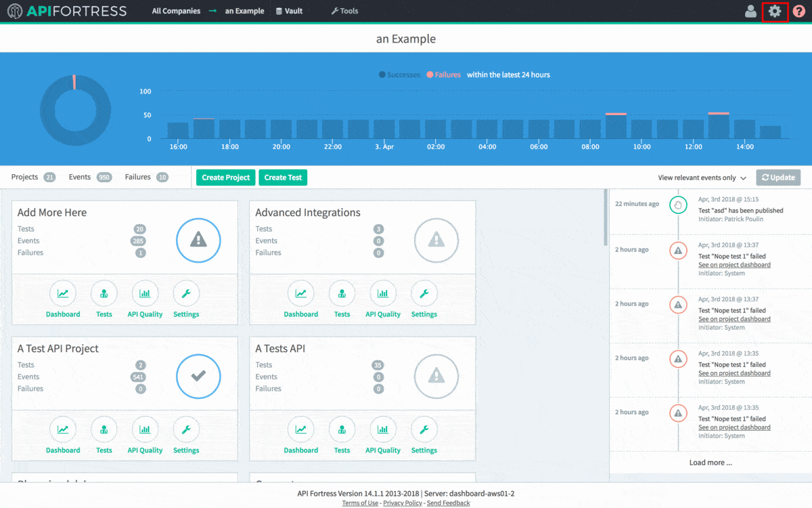Image resolution: width=812 pixels, height=508 pixels.
Task: Open API Quality icon for A Test API Project
Action: click(x=145, y=430)
